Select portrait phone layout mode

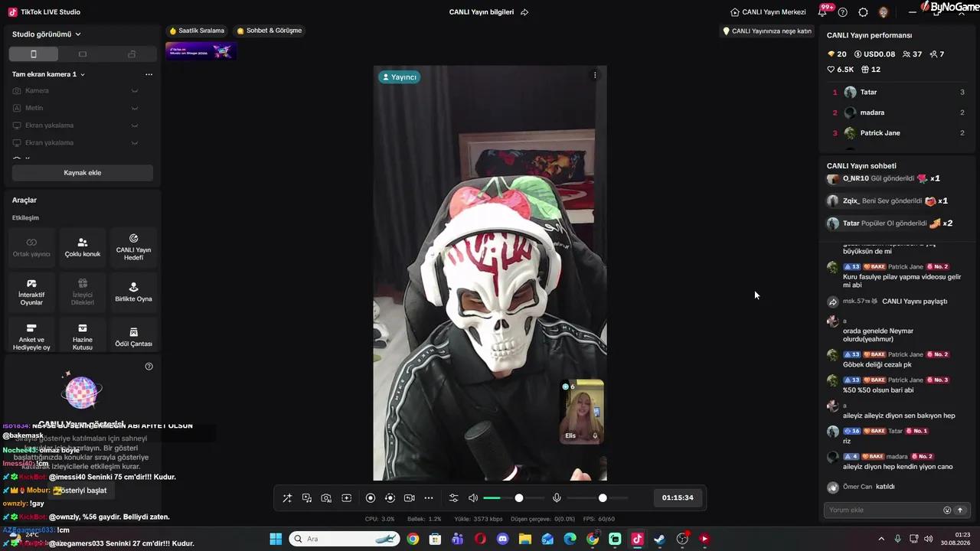coord(33,54)
